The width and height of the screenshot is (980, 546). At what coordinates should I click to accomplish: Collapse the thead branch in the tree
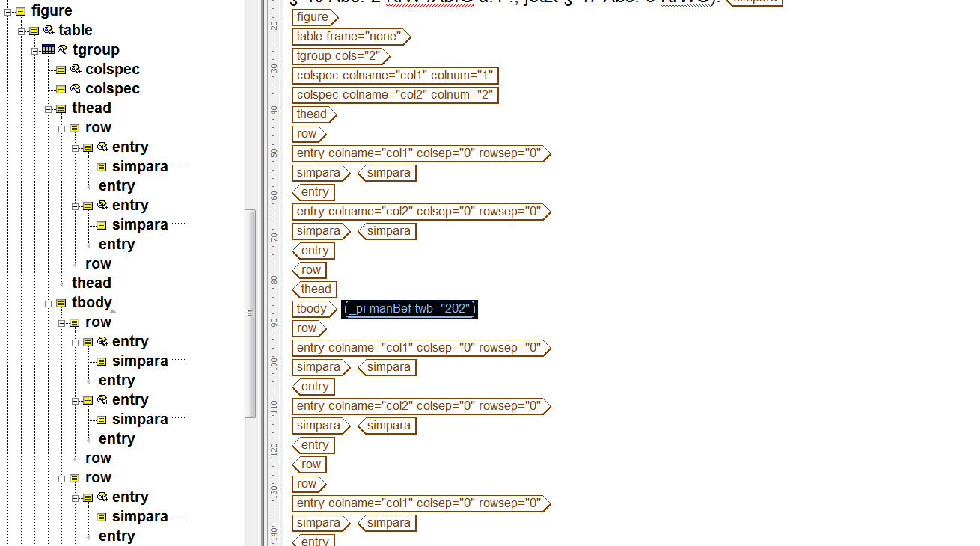click(x=46, y=108)
